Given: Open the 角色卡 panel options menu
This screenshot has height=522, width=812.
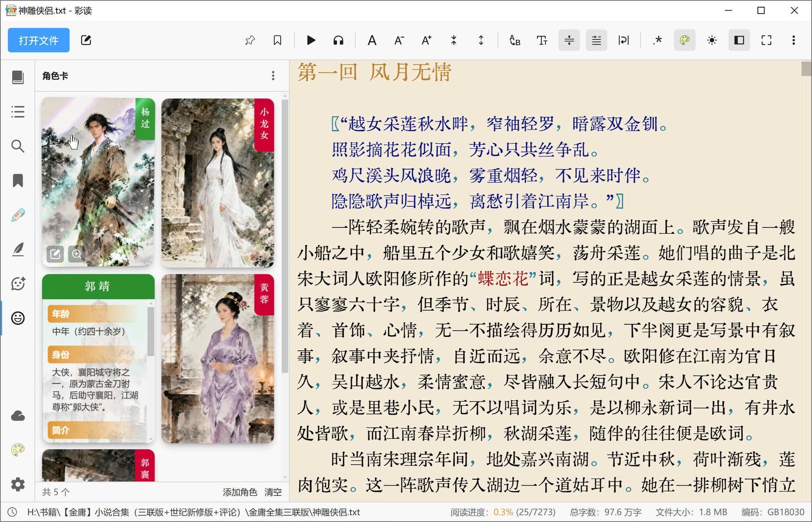Looking at the screenshot, I should tap(273, 76).
